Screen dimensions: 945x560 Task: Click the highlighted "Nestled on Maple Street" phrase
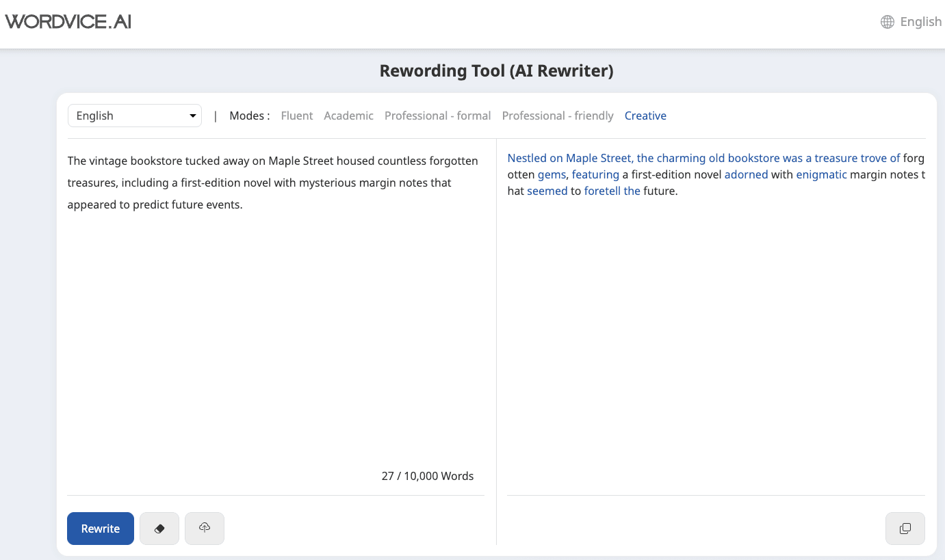click(x=569, y=158)
